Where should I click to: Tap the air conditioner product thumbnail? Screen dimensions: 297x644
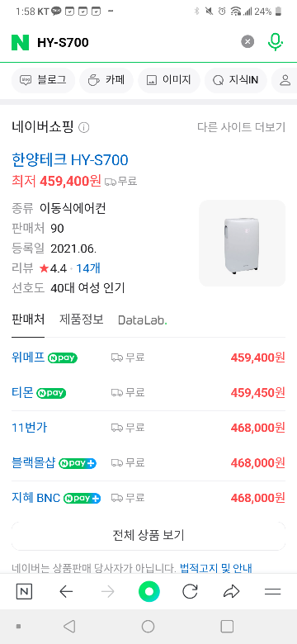tap(242, 243)
